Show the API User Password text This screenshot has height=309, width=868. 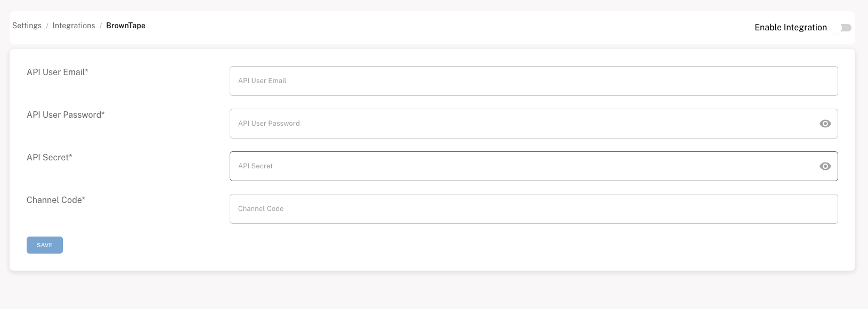(x=825, y=124)
